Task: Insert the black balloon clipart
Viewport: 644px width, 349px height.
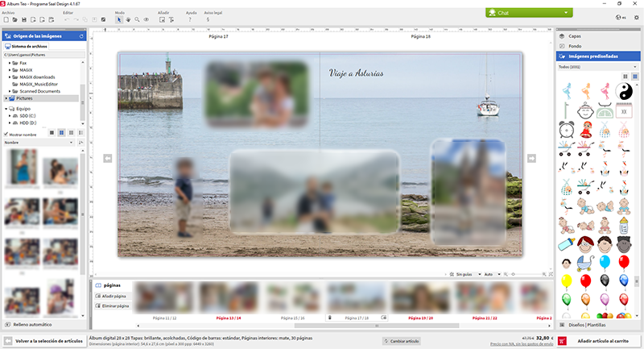Action: click(605, 280)
